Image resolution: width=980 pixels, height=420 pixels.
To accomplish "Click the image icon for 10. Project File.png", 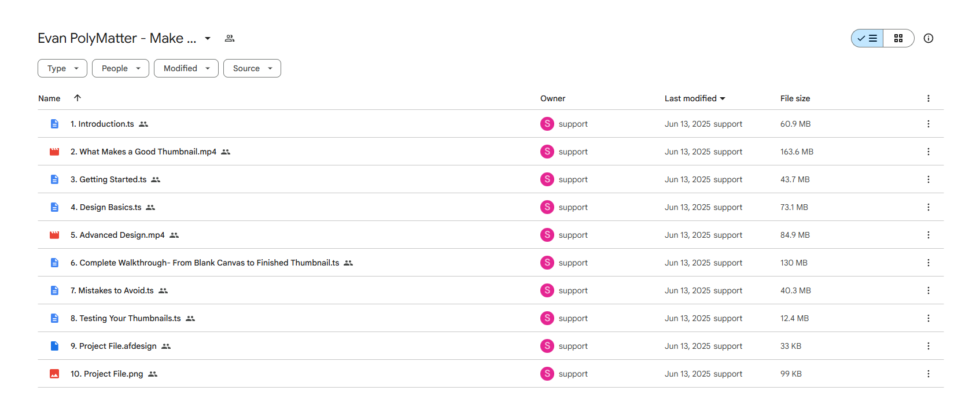I will click(x=54, y=374).
